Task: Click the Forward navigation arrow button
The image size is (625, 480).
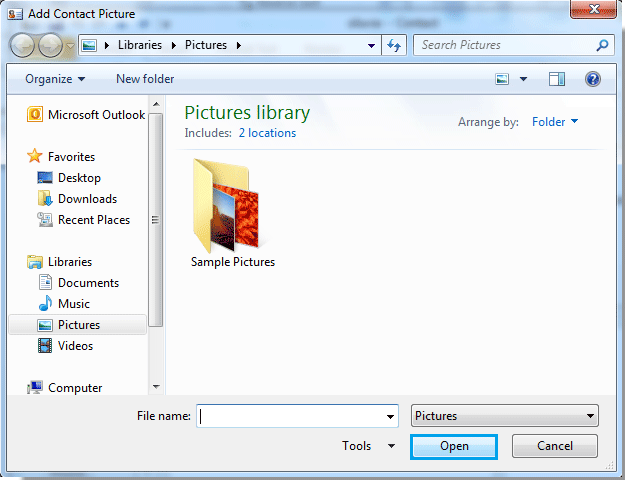Action: (50, 45)
